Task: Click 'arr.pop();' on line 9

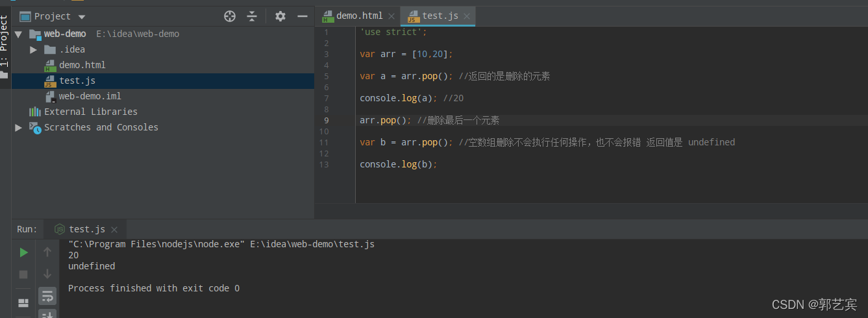Action: coord(386,120)
